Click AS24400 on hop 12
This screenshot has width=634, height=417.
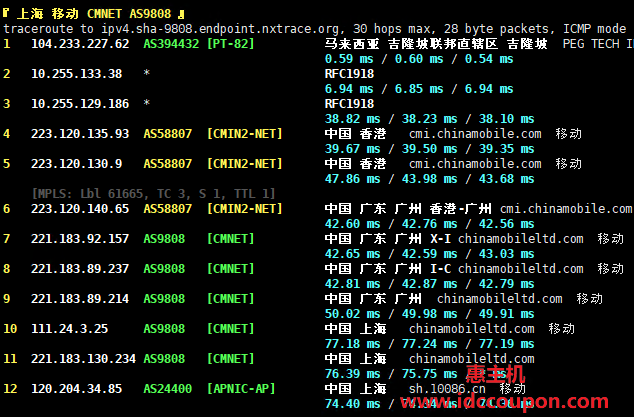click(x=167, y=388)
